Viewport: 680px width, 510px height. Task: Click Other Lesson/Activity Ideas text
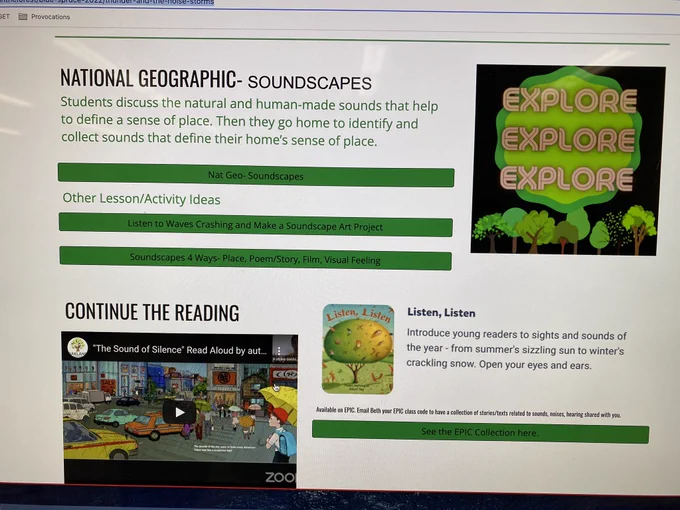click(141, 199)
